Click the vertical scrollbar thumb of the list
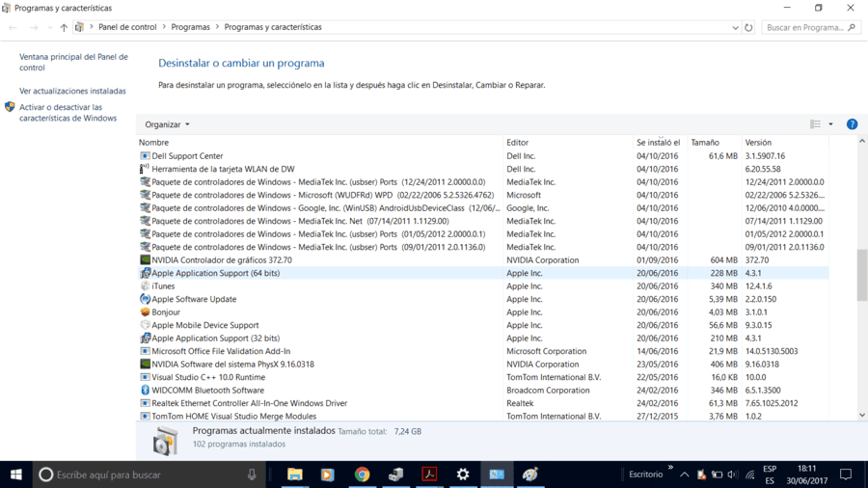This screenshot has width=868, height=488. [x=862, y=275]
